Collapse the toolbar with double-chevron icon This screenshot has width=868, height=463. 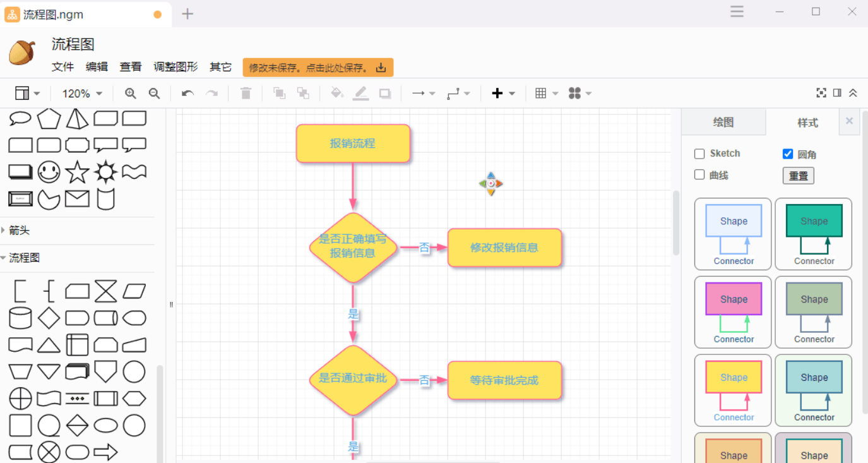pos(853,93)
